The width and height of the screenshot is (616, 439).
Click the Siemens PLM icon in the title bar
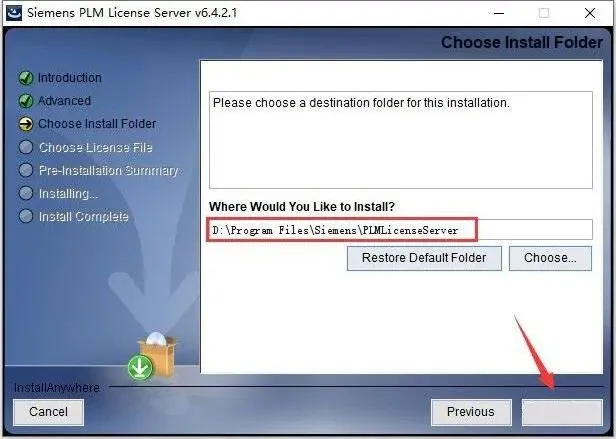[14, 13]
